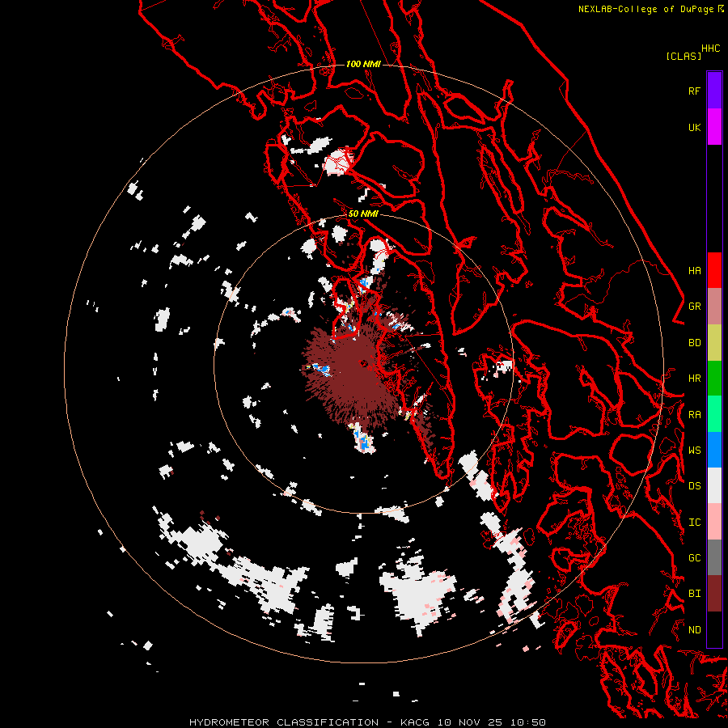Click the ND black legend block

click(x=714, y=629)
